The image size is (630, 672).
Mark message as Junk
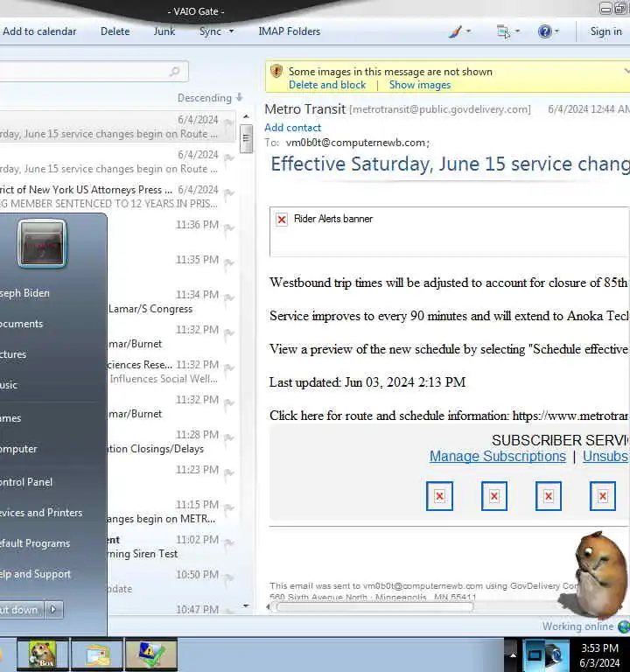[164, 31]
